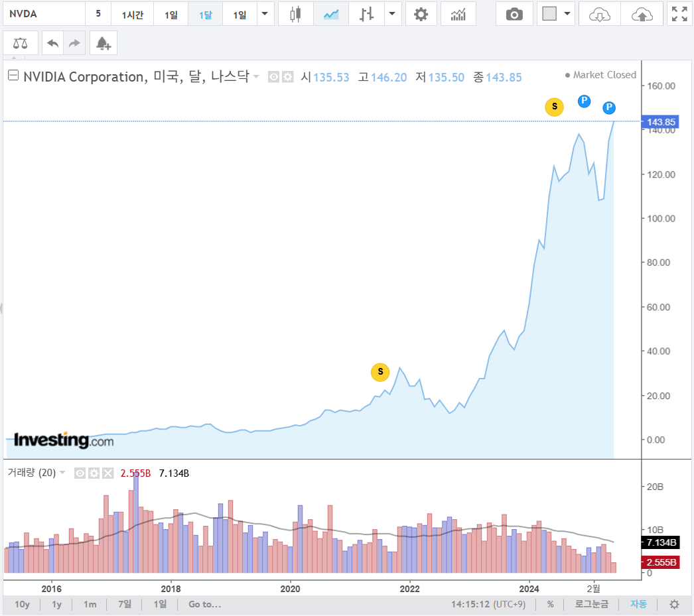Click the Market Closed status
Image resolution: width=694 pixels, height=616 pixels.
tap(600, 75)
